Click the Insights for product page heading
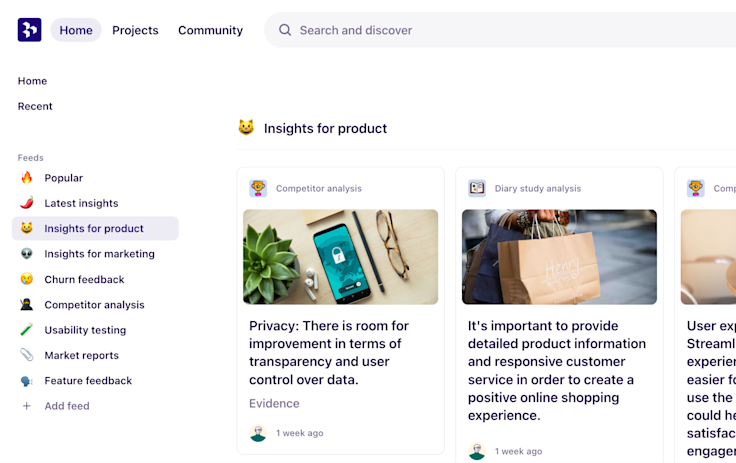The height and width of the screenshot is (463, 736). (325, 128)
